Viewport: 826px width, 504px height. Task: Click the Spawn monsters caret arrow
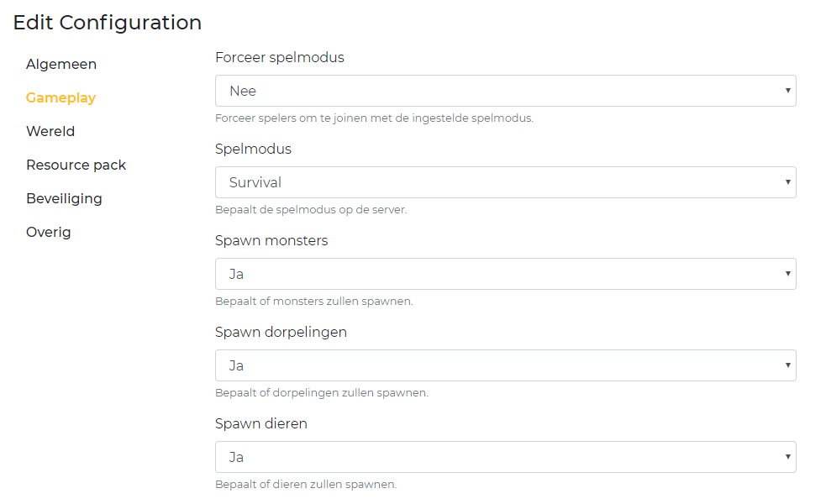[787, 274]
